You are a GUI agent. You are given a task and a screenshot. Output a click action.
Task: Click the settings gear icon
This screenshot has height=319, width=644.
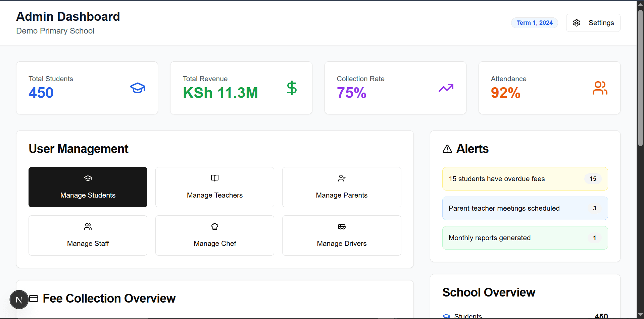(x=577, y=22)
